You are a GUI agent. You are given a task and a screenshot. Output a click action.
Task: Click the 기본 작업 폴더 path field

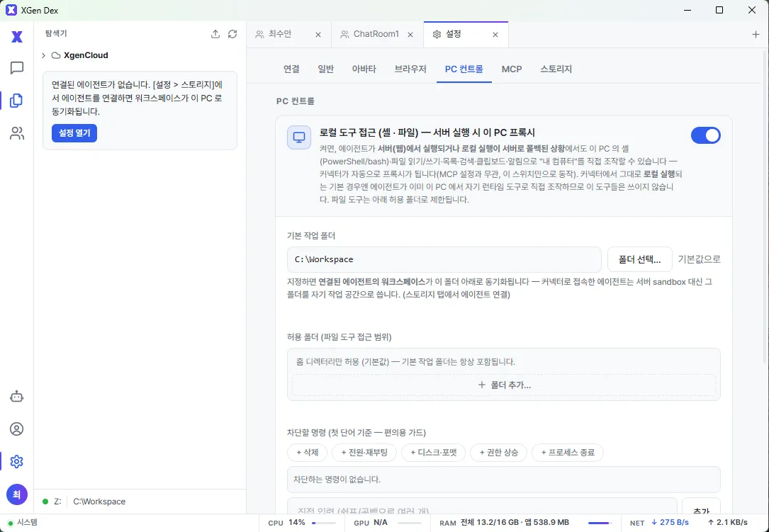tap(444, 259)
